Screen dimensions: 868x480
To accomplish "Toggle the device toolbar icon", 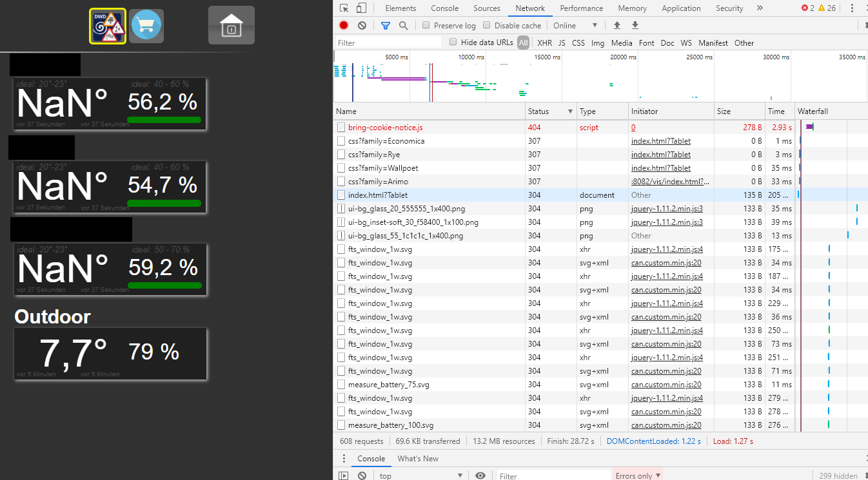I will coord(361,8).
